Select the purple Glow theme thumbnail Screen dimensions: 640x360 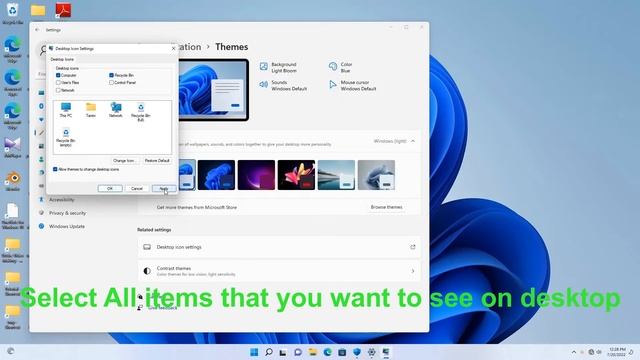click(256, 175)
